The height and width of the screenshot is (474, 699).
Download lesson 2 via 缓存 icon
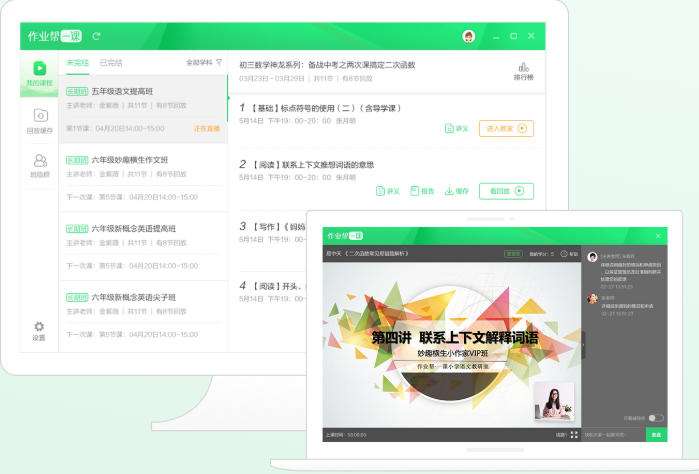point(456,190)
